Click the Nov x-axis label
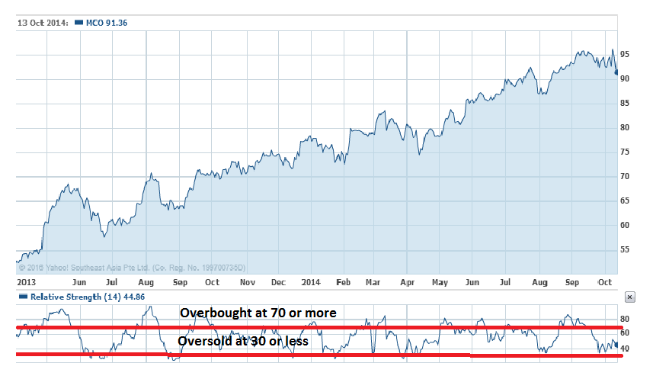Screen dimensions: 650x368 pyautogui.click(x=247, y=282)
